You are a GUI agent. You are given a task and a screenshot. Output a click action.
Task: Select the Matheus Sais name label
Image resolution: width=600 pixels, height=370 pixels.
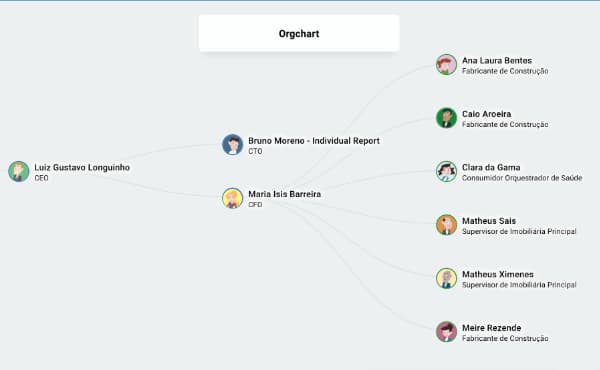pos(489,221)
